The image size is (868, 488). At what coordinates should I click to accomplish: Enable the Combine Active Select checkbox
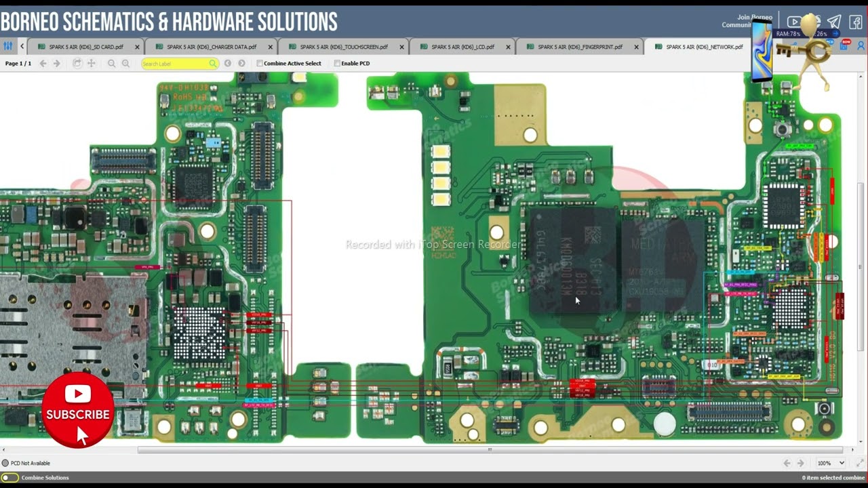pos(260,63)
